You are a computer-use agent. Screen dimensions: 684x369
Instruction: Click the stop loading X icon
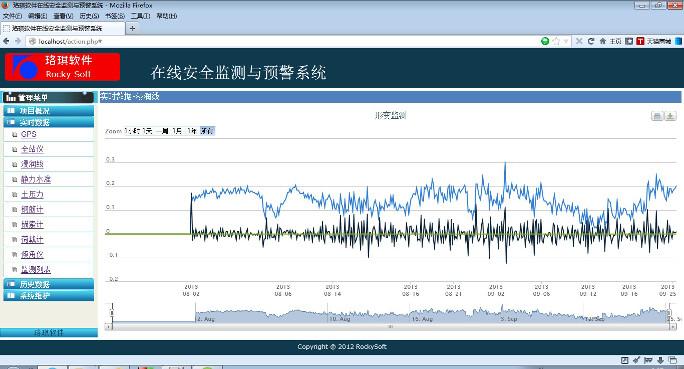pyautogui.click(x=579, y=41)
